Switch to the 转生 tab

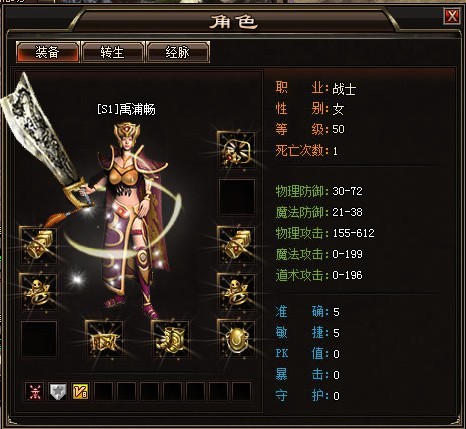tap(113, 52)
